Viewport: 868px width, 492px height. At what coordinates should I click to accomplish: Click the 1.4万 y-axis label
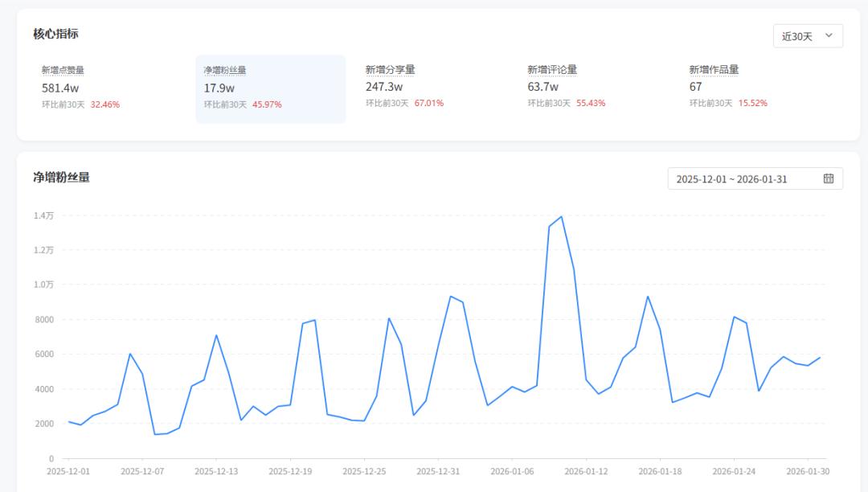(43, 215)
